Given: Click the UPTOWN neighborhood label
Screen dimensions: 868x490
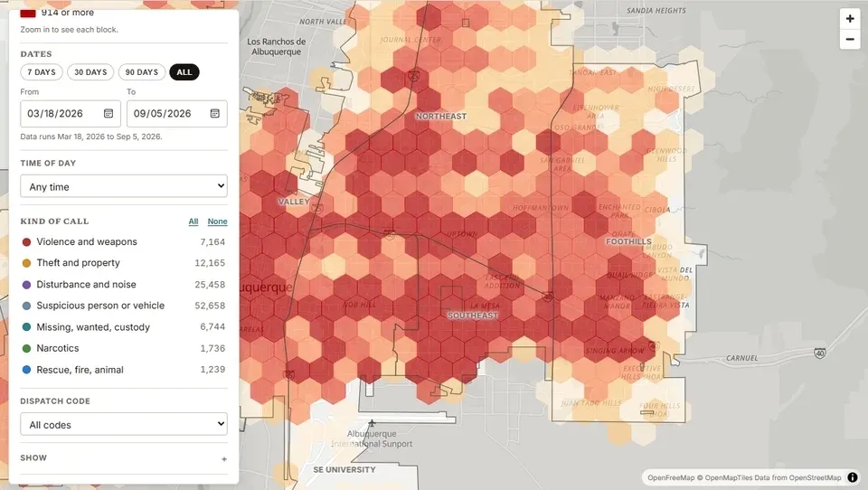Looking at the screenshot, I should (x=462, y=234).
